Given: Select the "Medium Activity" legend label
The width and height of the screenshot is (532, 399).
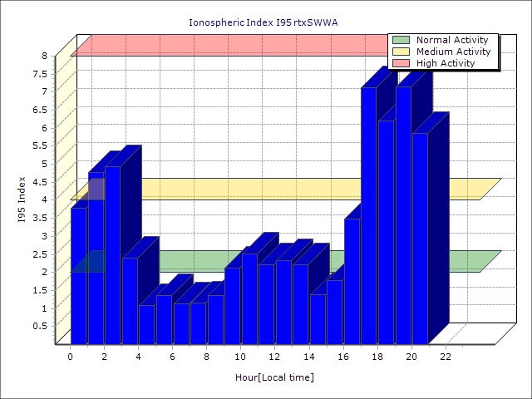Looking at the screenshot, I should [x=453, y=52].
